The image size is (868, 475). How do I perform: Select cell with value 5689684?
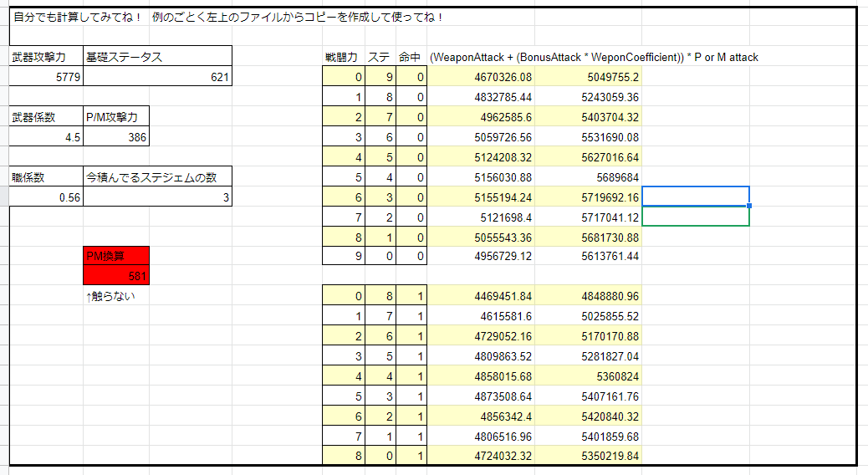(588, 177)
